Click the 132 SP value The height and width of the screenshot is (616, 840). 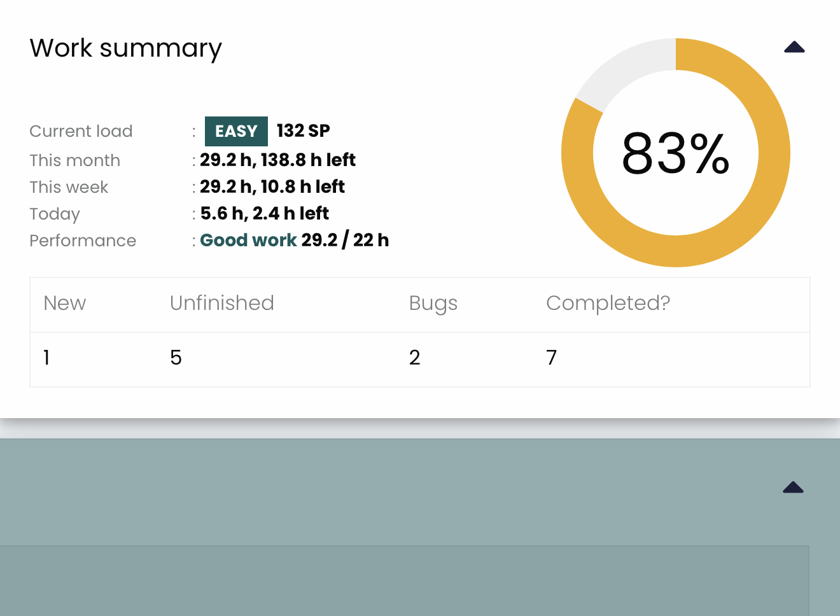tap(304, 130)
